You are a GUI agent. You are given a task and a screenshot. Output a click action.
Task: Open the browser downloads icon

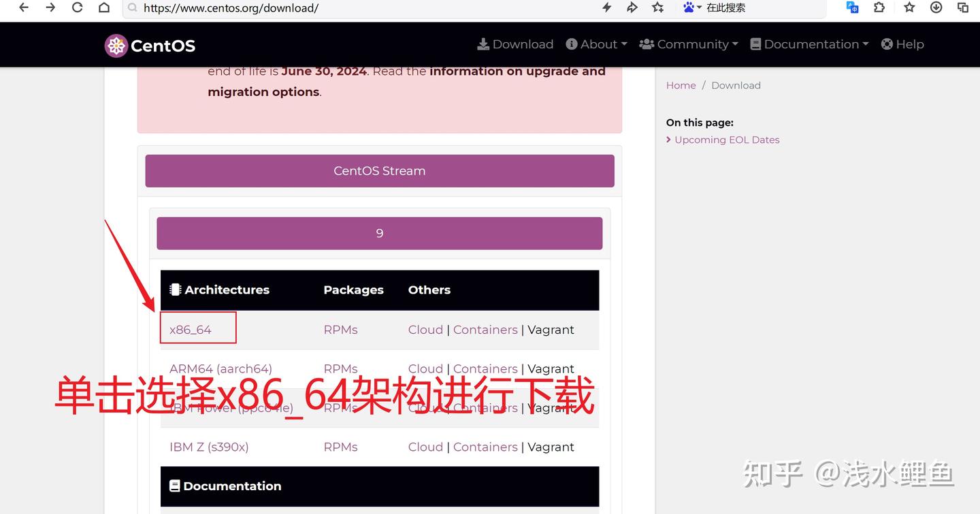(936, 8)
